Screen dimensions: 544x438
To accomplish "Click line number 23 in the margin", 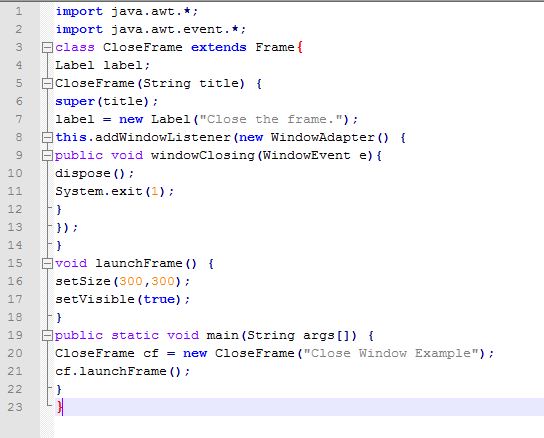I will (15, 407).
